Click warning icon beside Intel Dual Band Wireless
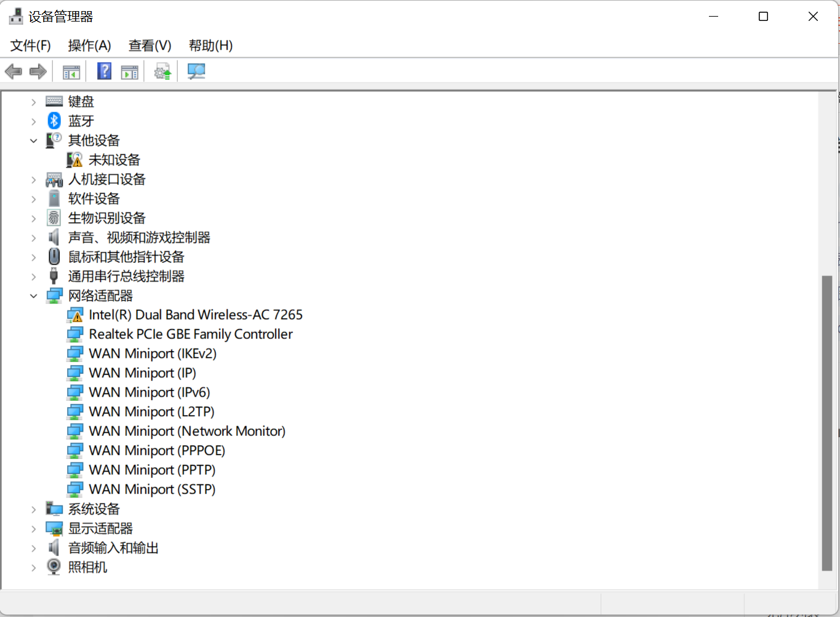Screen dimensions: 840x617 [x=74, y=315]
